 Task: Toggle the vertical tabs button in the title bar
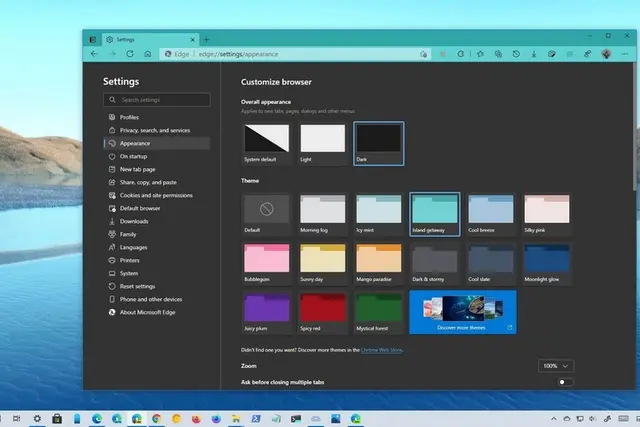click(93, 40)
